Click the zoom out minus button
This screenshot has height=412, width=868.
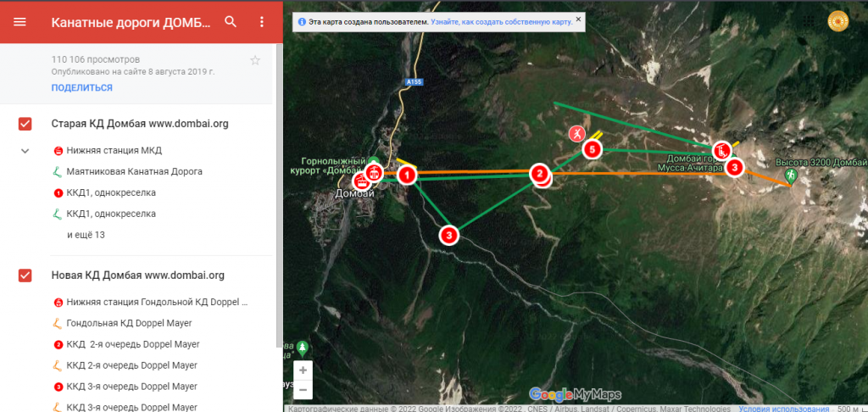pyautogui.click(x=303, y=389)
